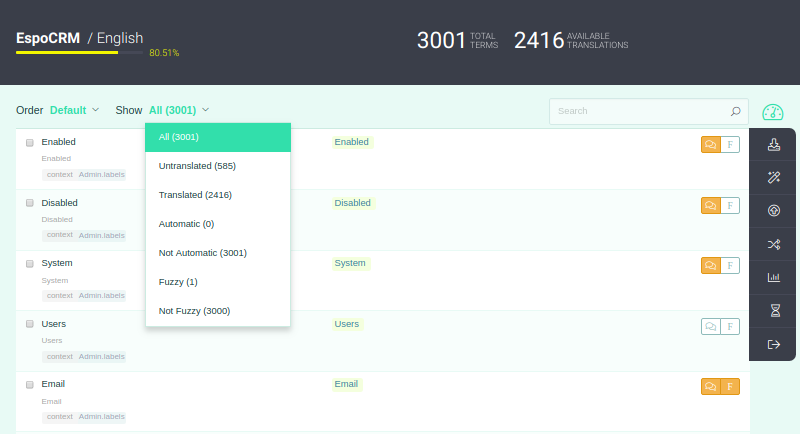Check the Enabled term checkbox
This screenshot has width=800, height=434.
point(30,143)
